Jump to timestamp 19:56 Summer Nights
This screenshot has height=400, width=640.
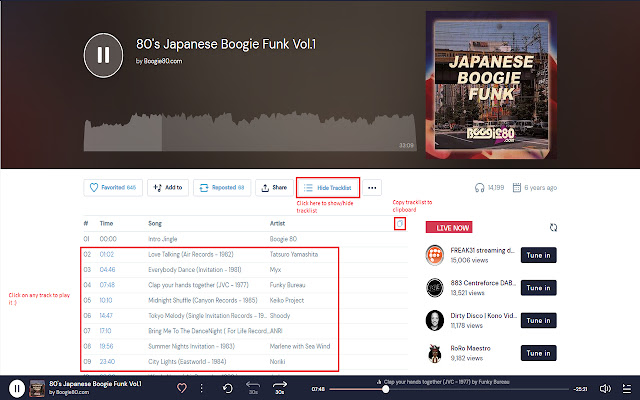(107, 346)
